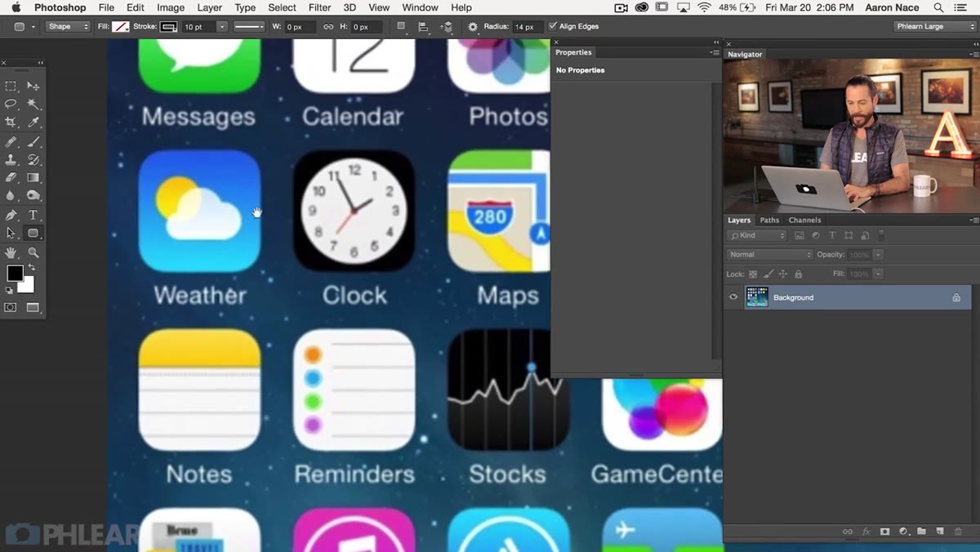The width and height of the screenshot is (980, 552).
Task: Click the Properties panel tab
Action: pyautogui.click(x=573, y=52)
